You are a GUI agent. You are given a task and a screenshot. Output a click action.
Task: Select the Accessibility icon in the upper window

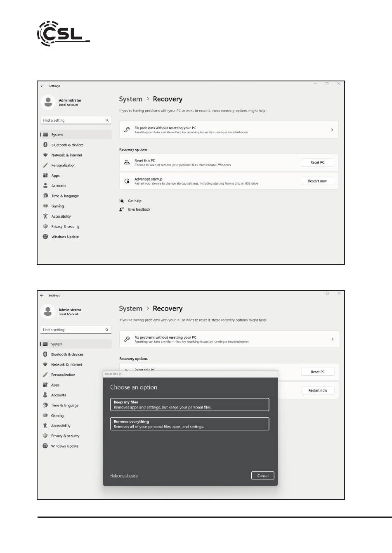(45, 216)
